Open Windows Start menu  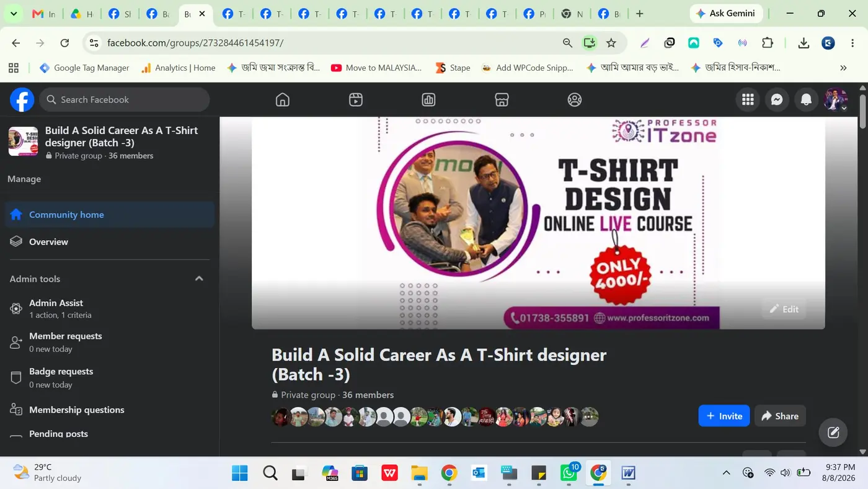240,473
